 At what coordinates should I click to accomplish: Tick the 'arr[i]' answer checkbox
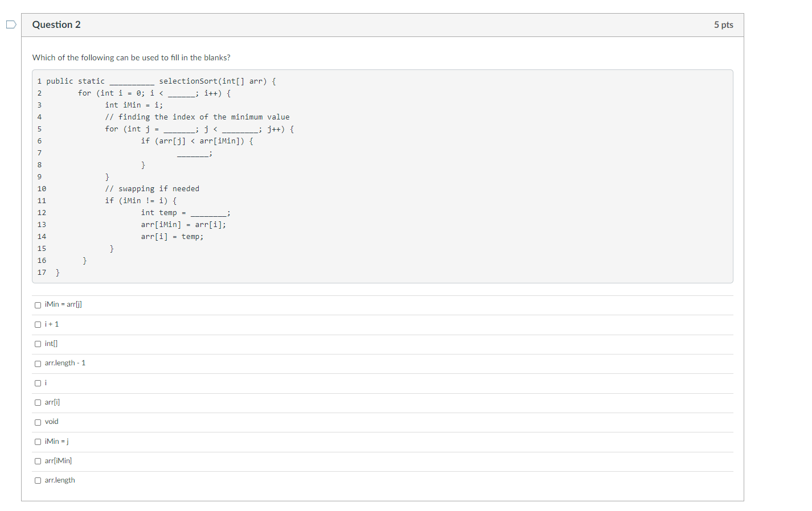pos(38,402)
